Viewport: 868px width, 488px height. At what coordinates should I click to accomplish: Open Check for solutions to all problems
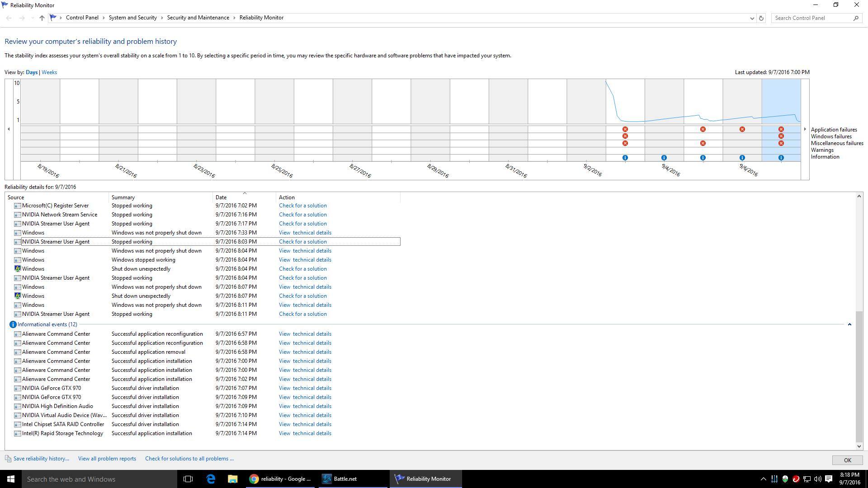point(189,459)
